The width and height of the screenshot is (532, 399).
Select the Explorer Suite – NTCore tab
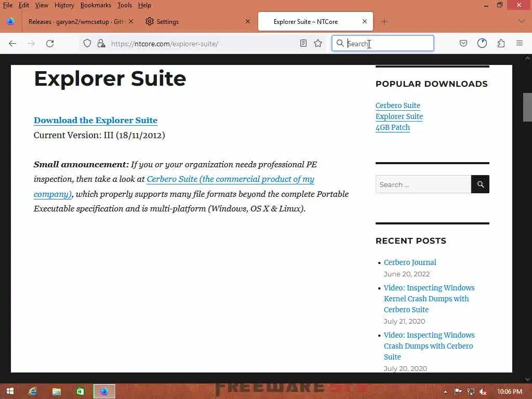315,21
